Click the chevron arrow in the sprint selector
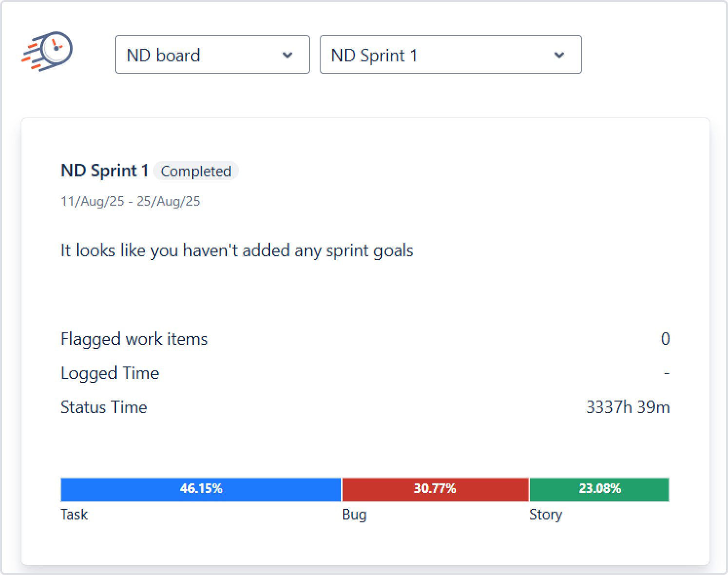This screenshot has width=728, height=575. [x=559, y=55]
